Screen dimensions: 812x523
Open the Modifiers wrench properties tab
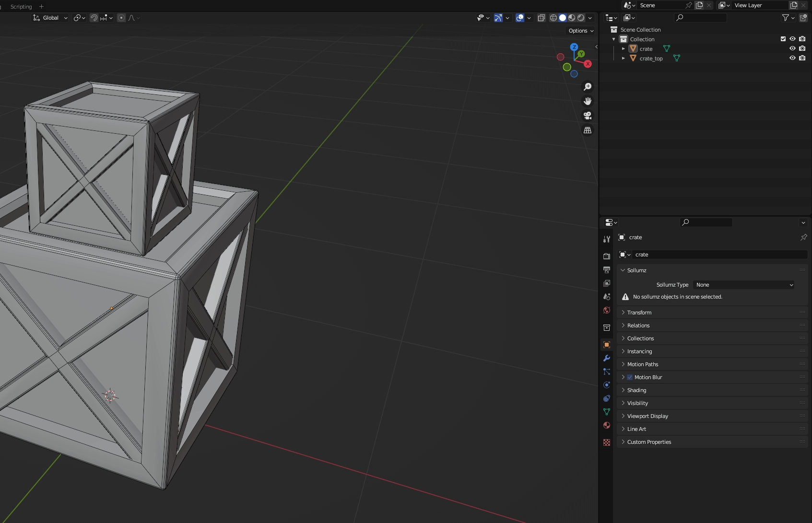[x=607, y=358]
